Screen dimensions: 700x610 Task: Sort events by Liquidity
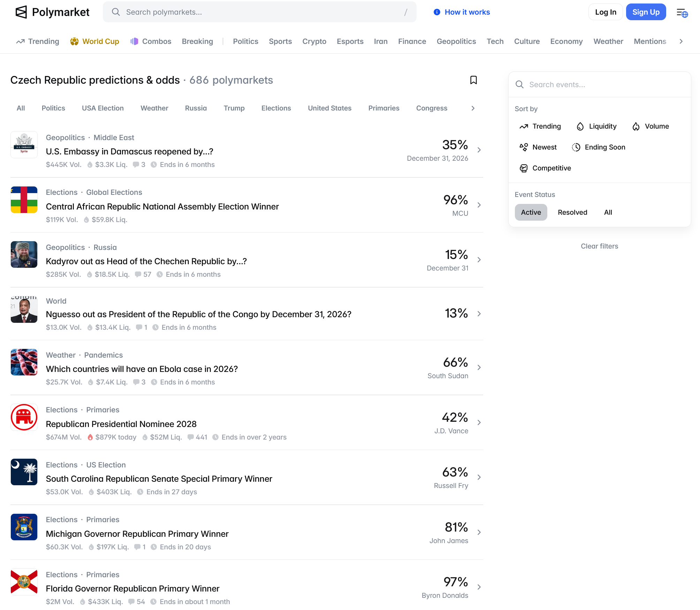[x=597, y=127]
